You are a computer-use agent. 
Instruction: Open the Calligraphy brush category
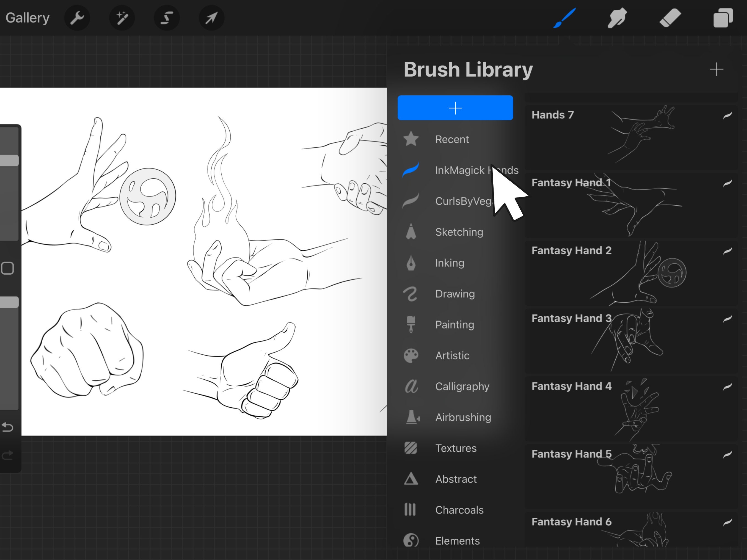click(462, 387)
